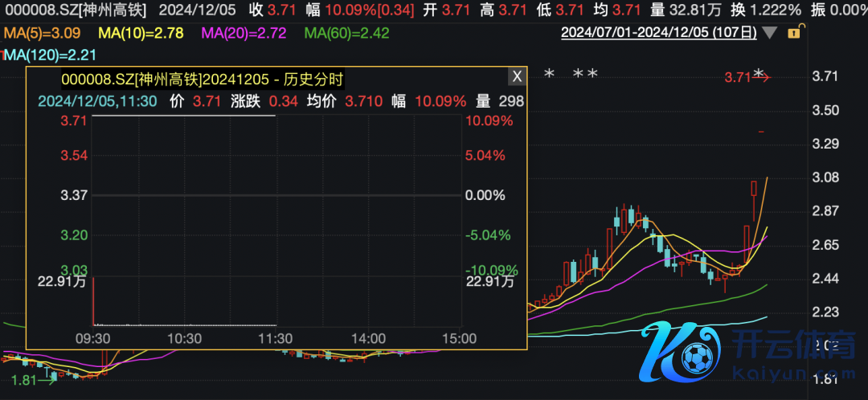Click the 3.71 high price arrow marker
Viewport: 868px width, 400px height.
coord(747,78)
